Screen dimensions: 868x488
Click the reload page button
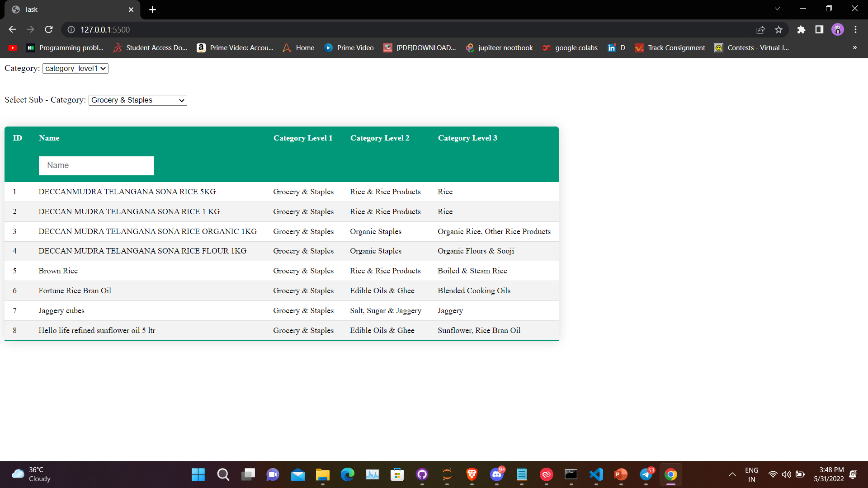click(48, 29)
